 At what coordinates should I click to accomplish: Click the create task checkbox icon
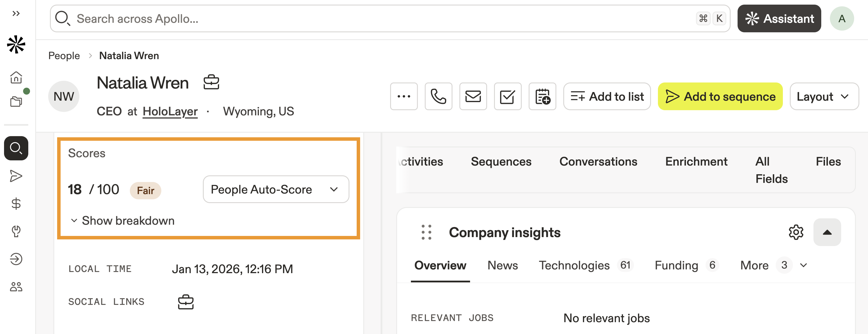pos(507,97)
